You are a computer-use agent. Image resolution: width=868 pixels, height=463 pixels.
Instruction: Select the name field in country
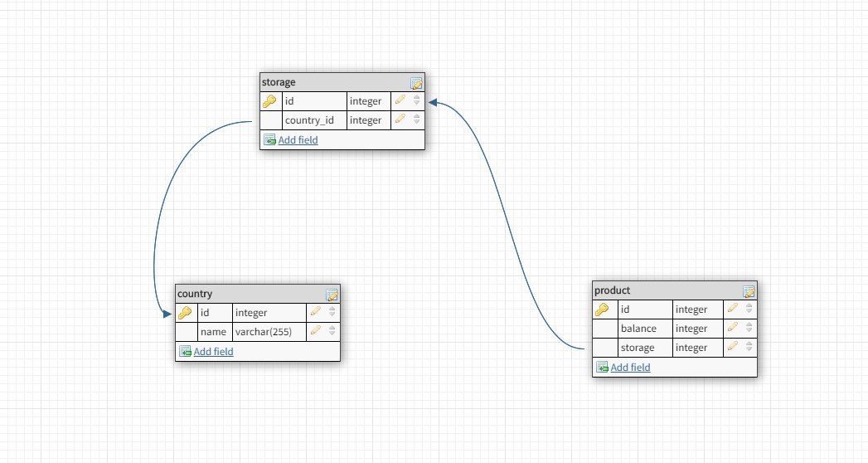215,332
